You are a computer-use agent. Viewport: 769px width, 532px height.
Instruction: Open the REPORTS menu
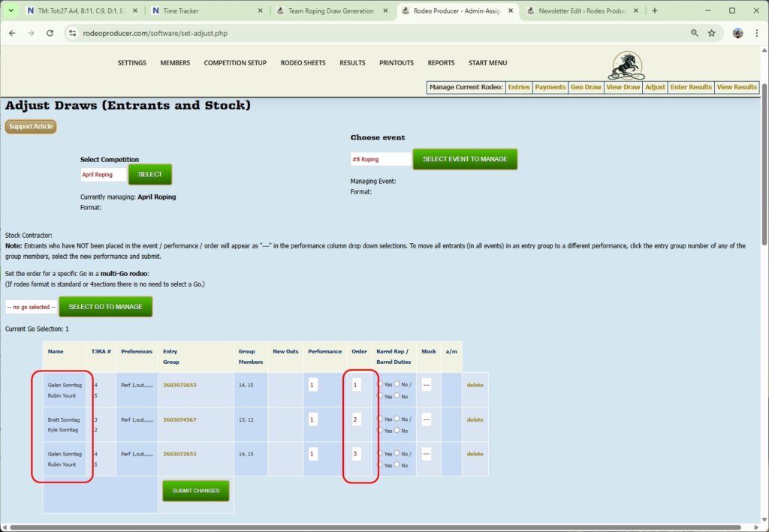coord(441,63)
